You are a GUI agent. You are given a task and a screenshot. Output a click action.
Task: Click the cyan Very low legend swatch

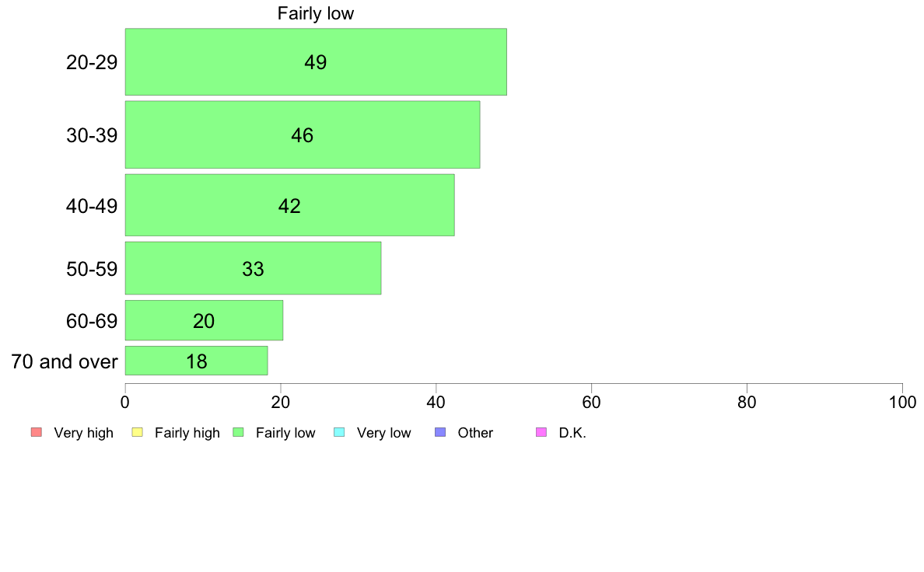(x=339, y=432)
